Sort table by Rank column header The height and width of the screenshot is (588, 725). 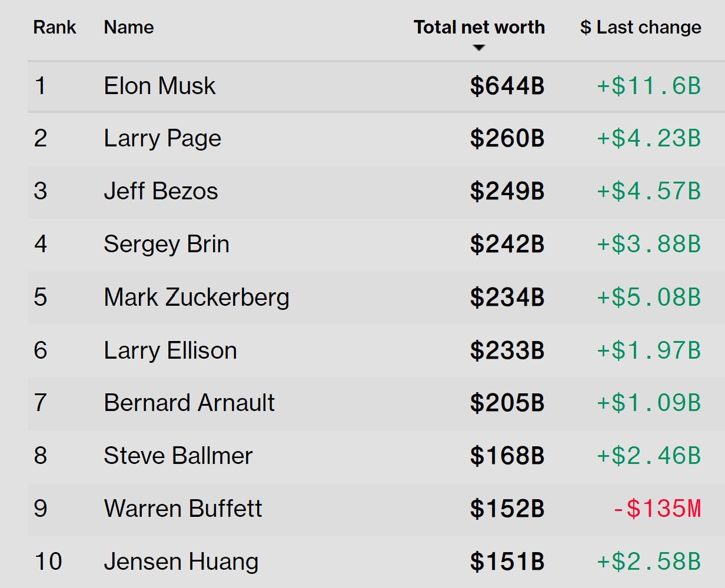pyautogui.click(x=55, y=27)
